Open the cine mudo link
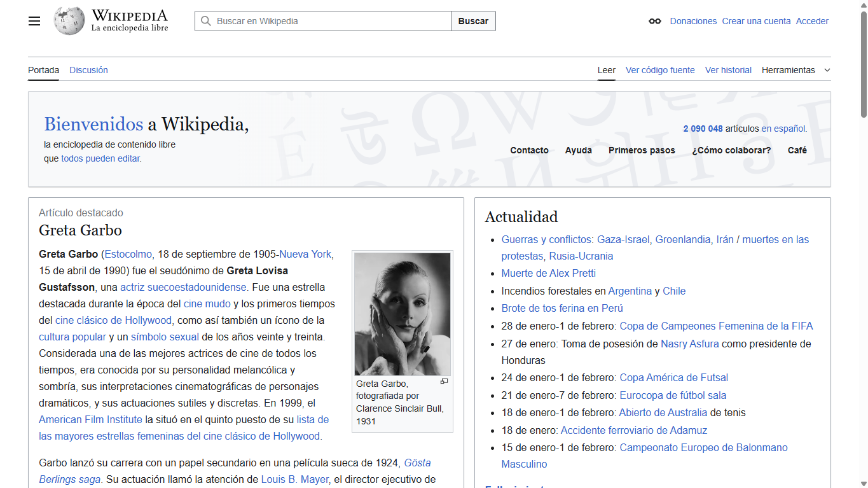The height and width of the screenshot is (488, 868). [x=207, y=303]
